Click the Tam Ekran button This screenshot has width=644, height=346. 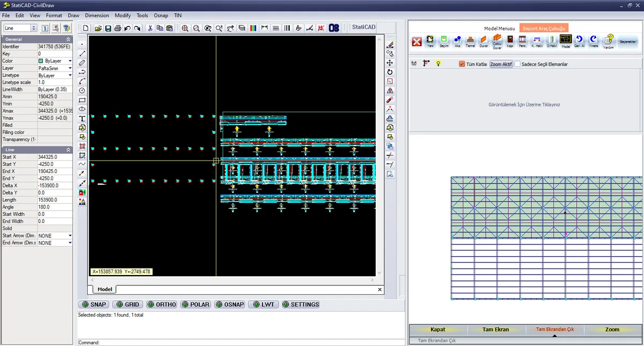(x=495, y=329)
